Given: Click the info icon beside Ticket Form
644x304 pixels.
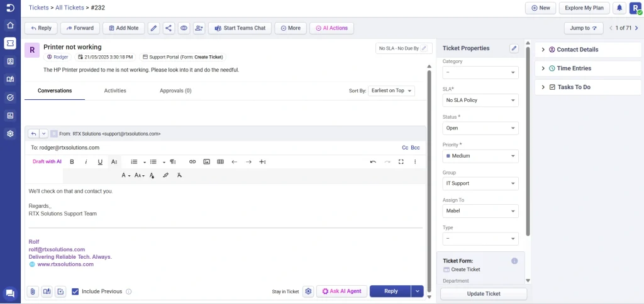Looking at the screenshot, I should 514,261.
